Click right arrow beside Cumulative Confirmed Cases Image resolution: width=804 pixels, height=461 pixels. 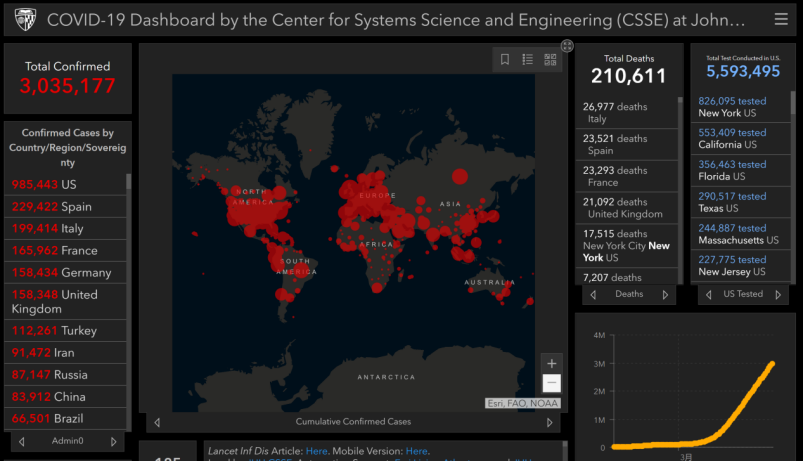pyautogui.click(x=550, y=423)
